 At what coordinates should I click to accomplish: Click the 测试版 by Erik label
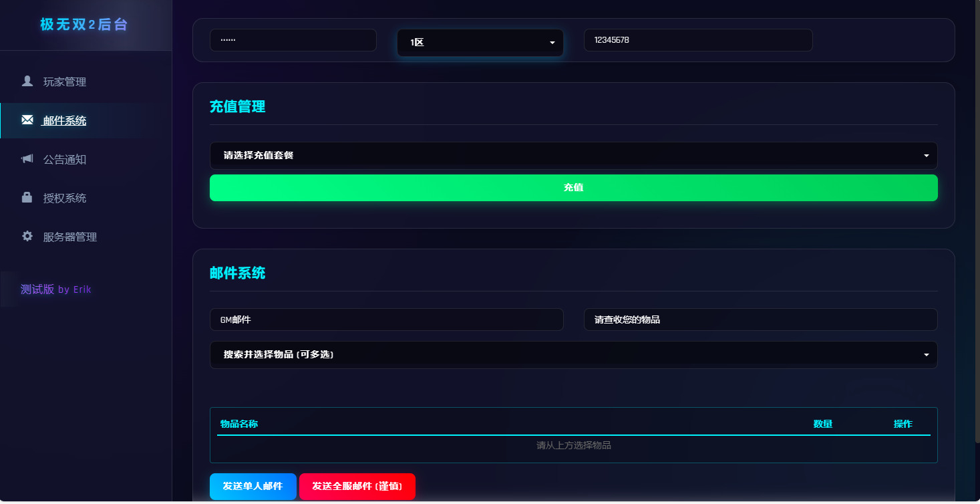click(x=56, y=289)
